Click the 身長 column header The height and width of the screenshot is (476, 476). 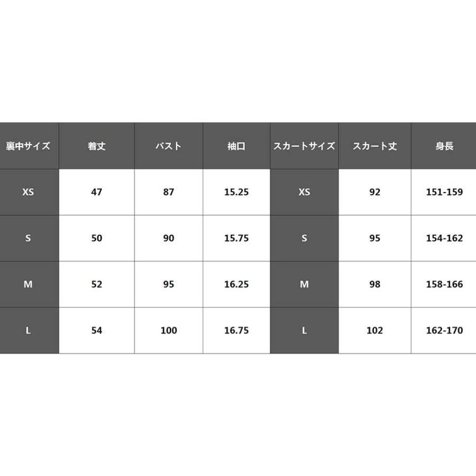pos(444,146)
